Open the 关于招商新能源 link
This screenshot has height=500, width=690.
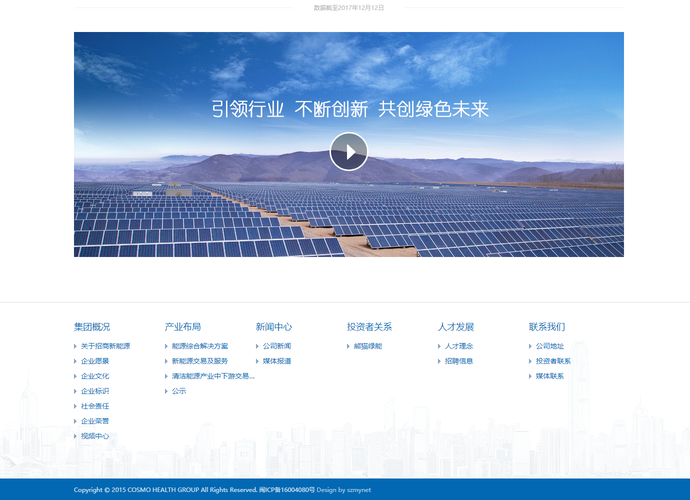coord(105,346)
